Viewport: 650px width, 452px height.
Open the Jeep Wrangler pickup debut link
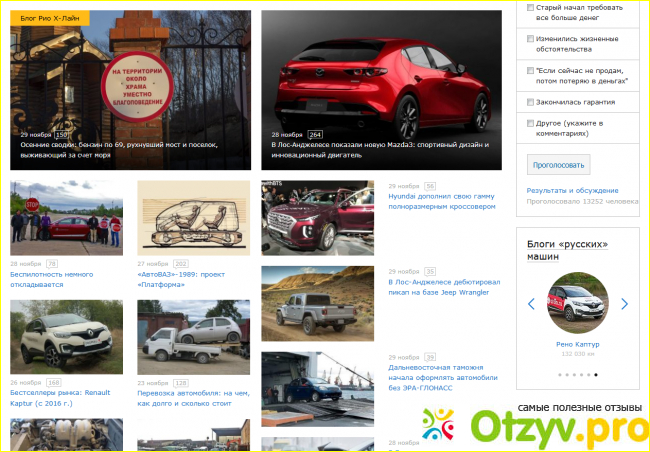[444, 287]
